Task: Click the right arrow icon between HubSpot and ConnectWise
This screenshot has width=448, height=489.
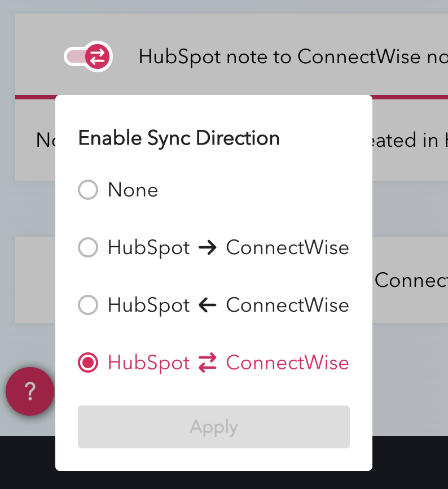Action: click(x=208, y=248)
